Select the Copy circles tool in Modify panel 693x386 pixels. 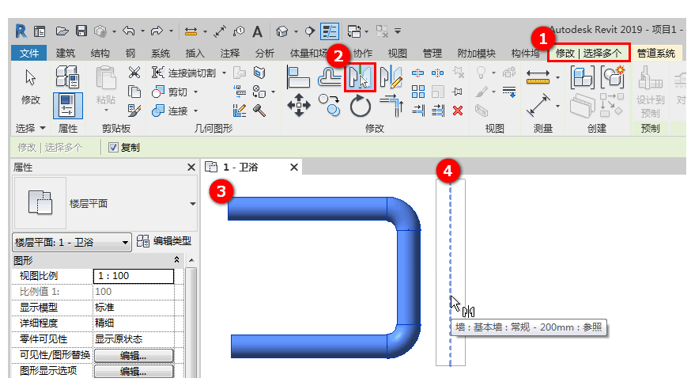tap(330, 105)
